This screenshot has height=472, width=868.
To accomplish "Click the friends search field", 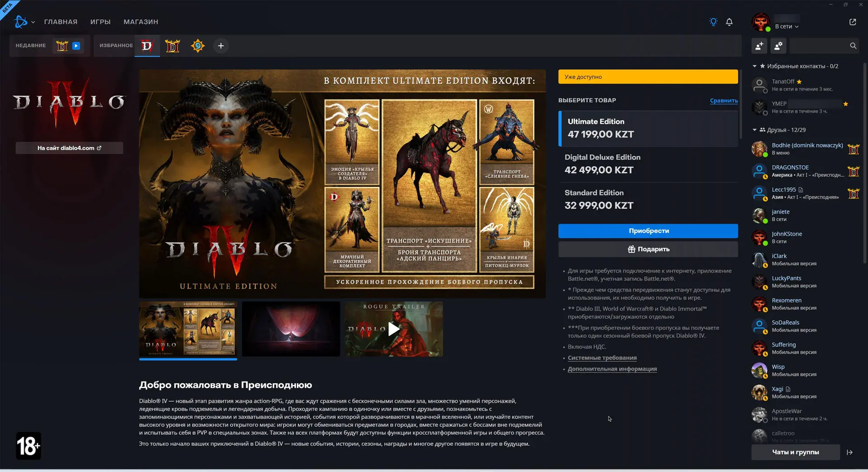I will point(824,46).
